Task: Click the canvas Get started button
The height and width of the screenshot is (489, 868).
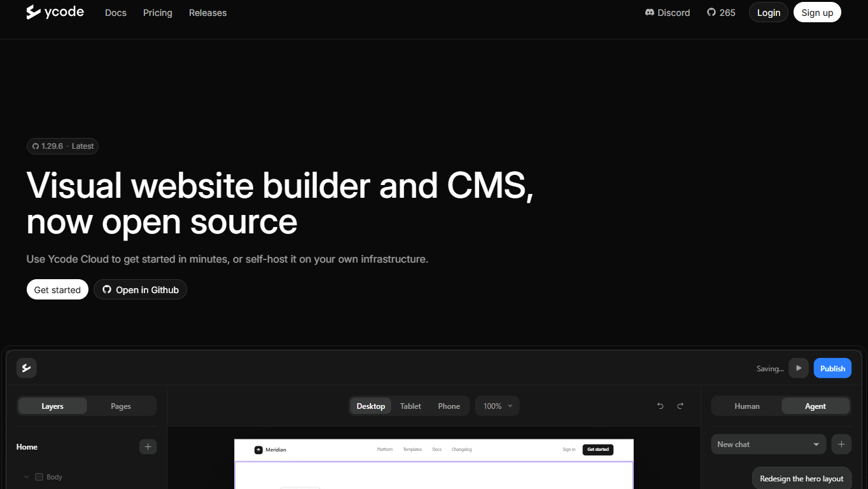Action: click(x=598, y=450)
